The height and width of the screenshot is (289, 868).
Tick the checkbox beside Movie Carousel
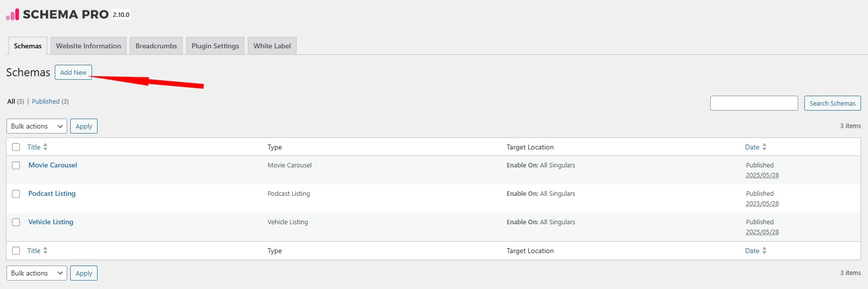[x=15, y=165]
